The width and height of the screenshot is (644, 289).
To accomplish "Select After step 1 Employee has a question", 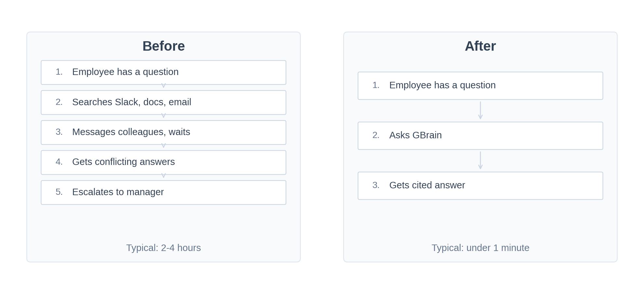I will point(480,86).
